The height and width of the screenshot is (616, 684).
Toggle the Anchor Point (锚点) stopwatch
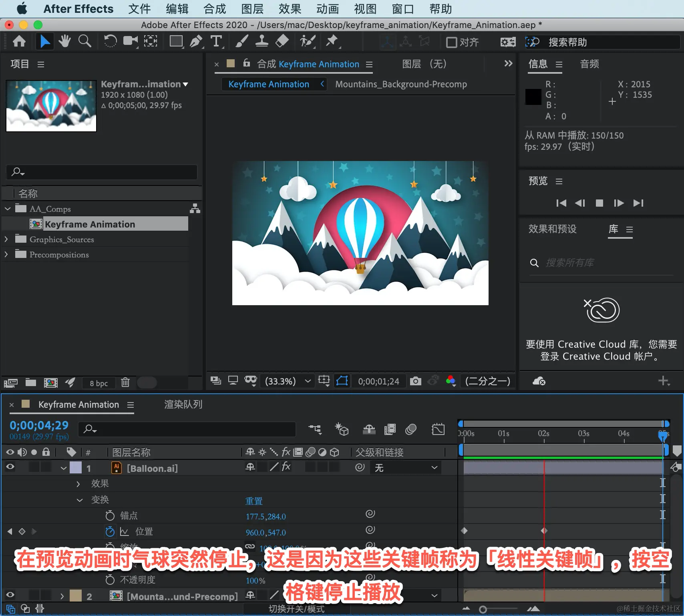coord(110,515)
